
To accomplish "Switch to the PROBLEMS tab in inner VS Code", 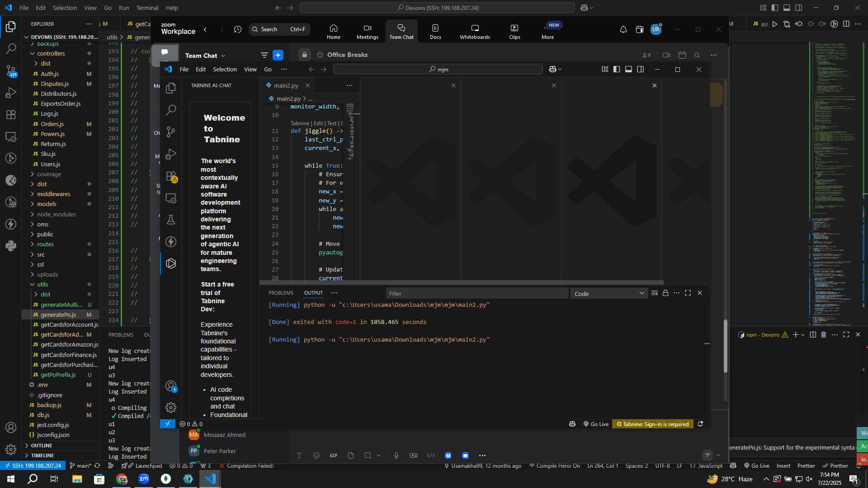I will pyautogui.click(x=281, y=293).
